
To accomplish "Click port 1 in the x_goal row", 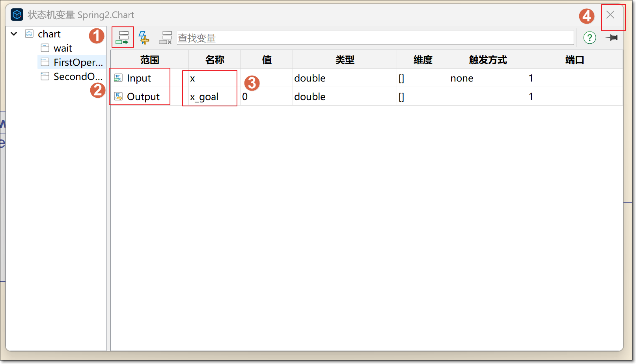I will coord(574,97).
